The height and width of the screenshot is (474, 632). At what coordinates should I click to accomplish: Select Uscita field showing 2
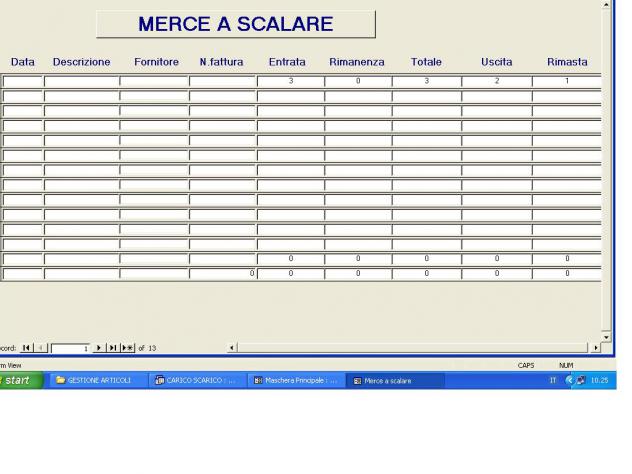(x=497, y=81)
